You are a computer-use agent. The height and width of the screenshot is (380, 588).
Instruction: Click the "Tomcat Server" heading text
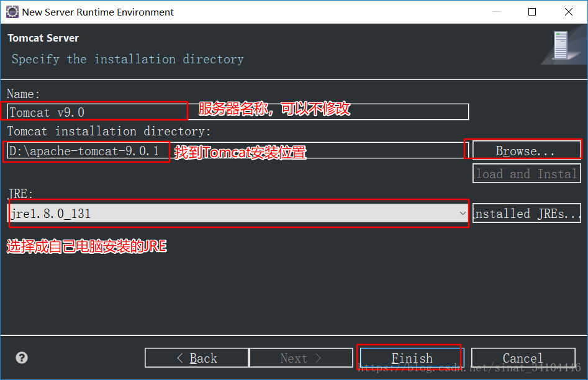(43, 38)
